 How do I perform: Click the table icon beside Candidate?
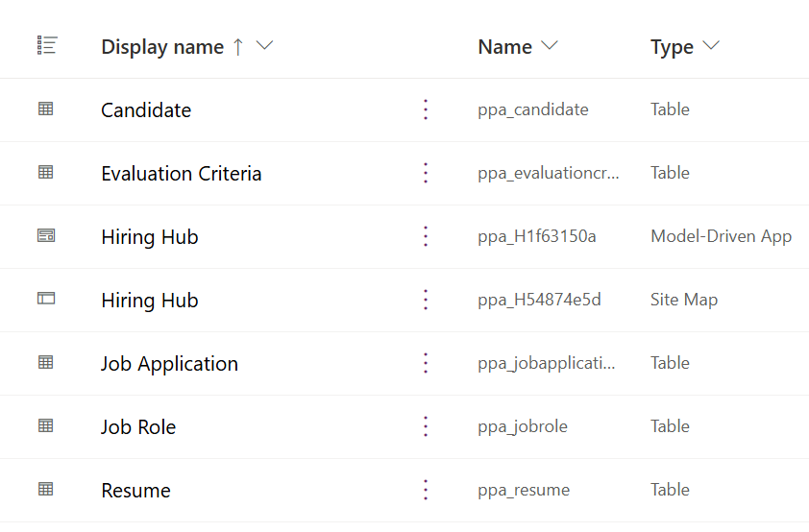pos(45,109)
